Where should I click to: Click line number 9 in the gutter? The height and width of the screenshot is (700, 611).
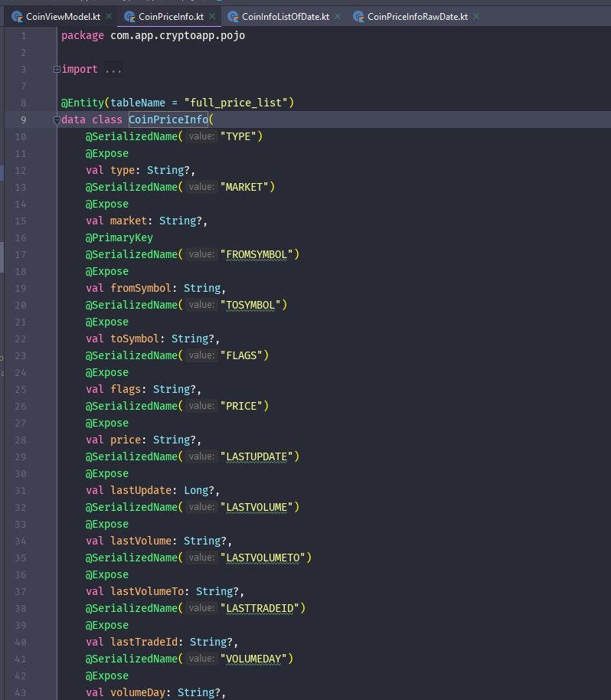tap(23, 119)
